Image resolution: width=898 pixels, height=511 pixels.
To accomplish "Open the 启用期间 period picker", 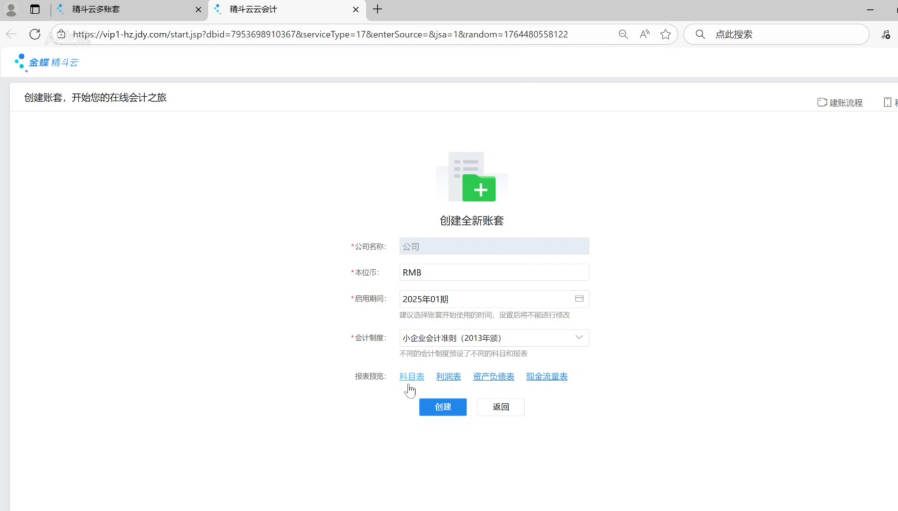I will (485, 299).
